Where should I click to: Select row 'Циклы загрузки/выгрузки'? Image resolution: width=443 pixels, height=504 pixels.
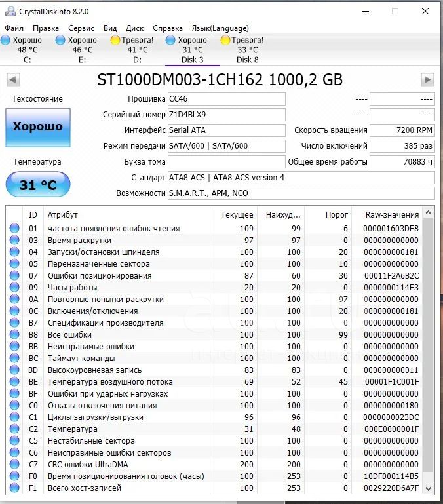pos(214,417)
